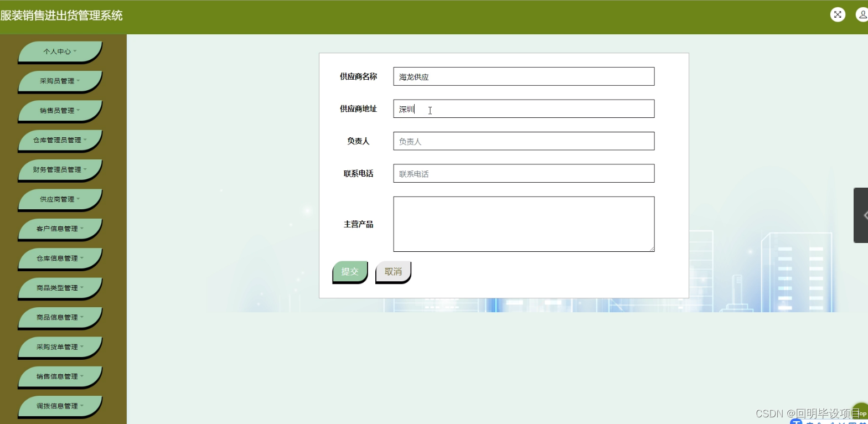868x424 pixels.
Task: Expand the 仓库管理员管理 menu
Action: click(x=60, y=140)
